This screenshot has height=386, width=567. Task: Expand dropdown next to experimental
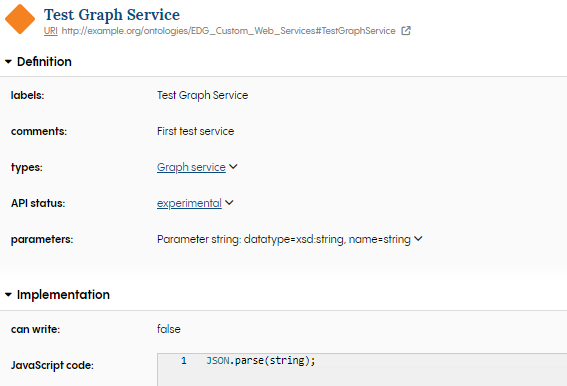pyautogui.click(x=229, y=203)
